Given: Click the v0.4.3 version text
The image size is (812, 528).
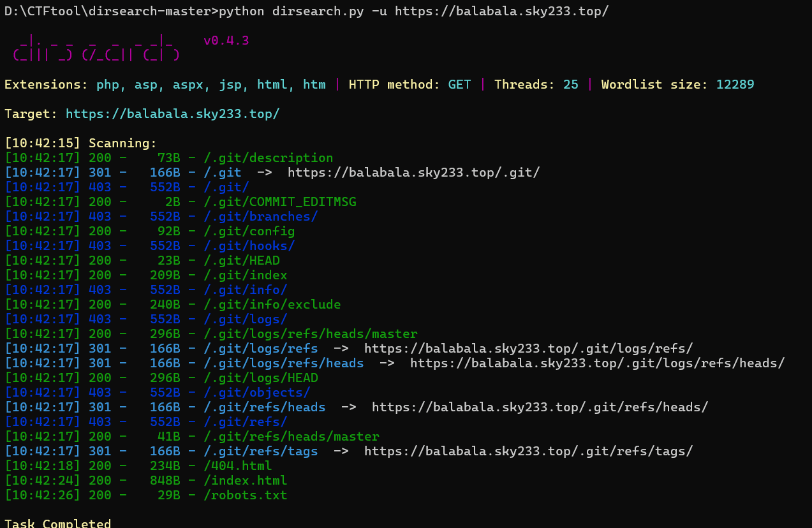Looking at the screenshot, I should click(x=226, y=41).
